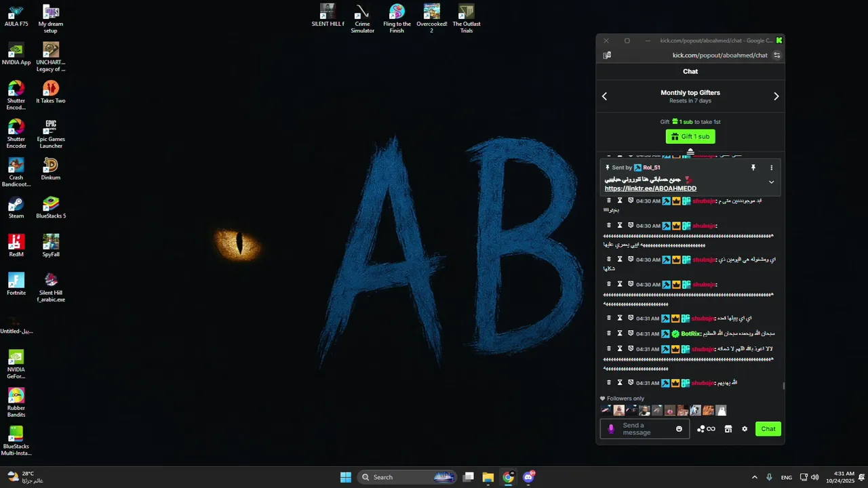Open chat settings gear icon

coord(745,429)
